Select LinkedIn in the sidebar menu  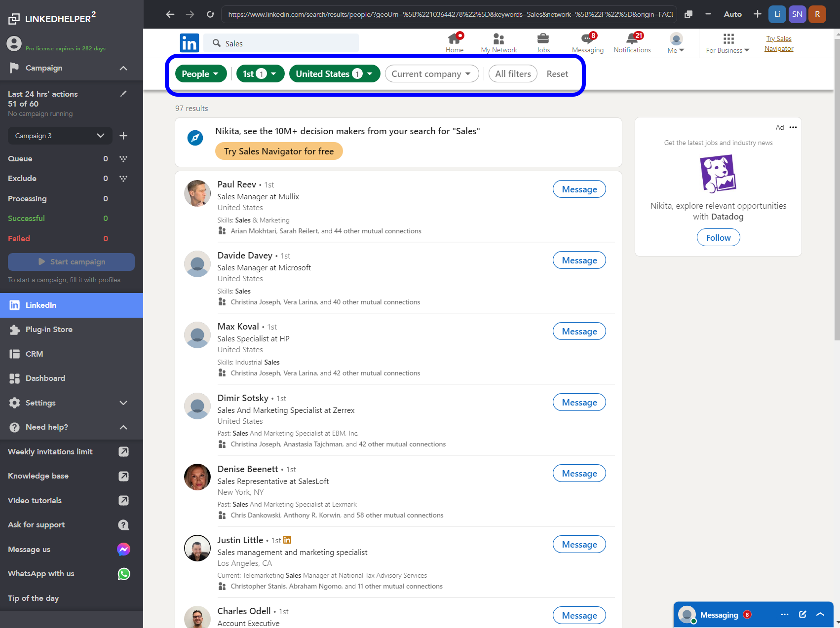tap(72, 305)
